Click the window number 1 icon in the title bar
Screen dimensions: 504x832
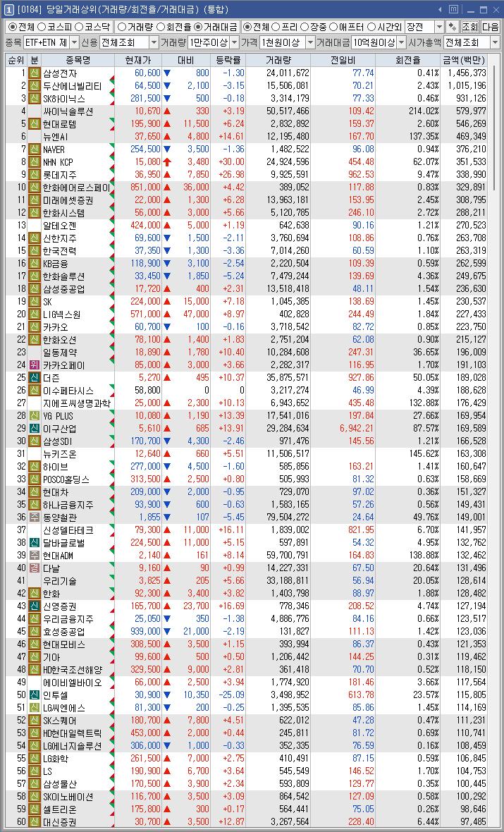(x=9, y=9)
